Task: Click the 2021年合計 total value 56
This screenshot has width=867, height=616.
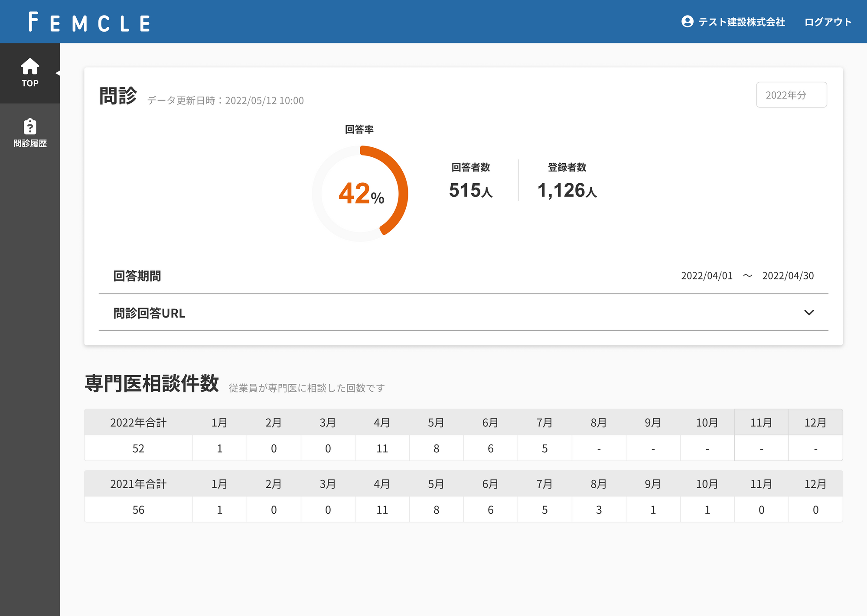Action: 138,510
